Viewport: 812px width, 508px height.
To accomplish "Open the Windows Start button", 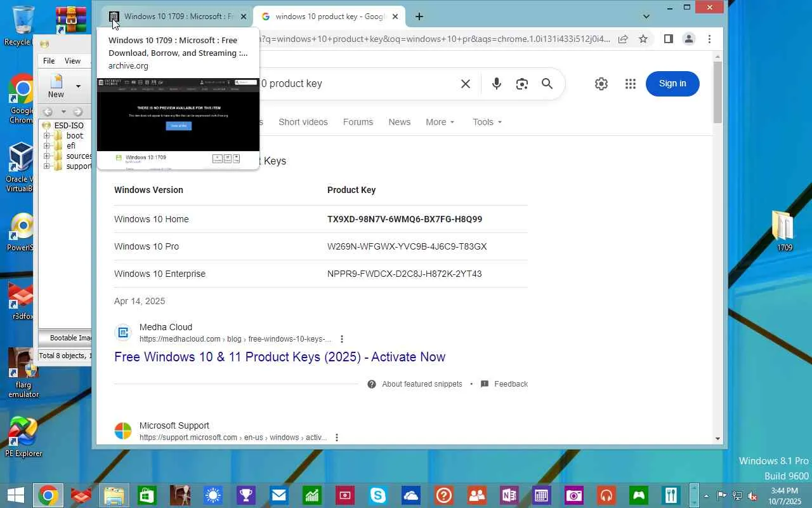I will tap(15, 495).
